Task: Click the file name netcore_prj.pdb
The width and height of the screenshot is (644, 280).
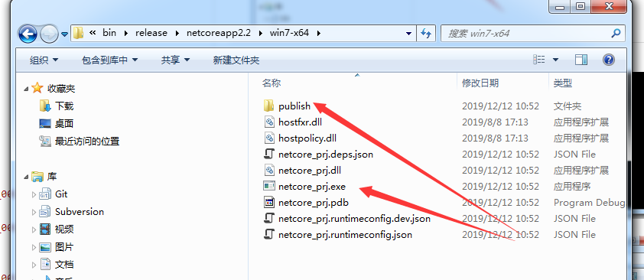Action: point(314,203)
